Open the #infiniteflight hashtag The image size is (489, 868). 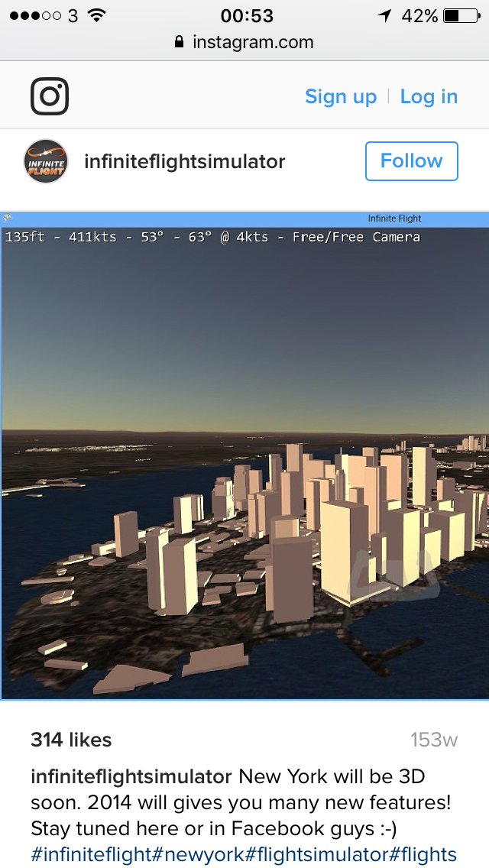point(89,853)
